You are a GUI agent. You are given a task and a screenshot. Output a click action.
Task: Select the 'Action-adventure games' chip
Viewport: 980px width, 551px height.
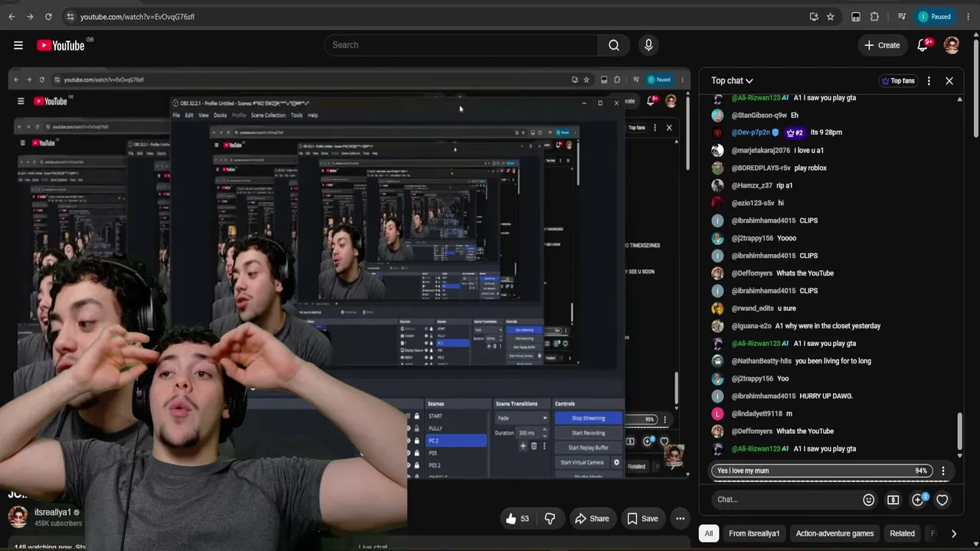pyautogui.click(x=835, y=533)
